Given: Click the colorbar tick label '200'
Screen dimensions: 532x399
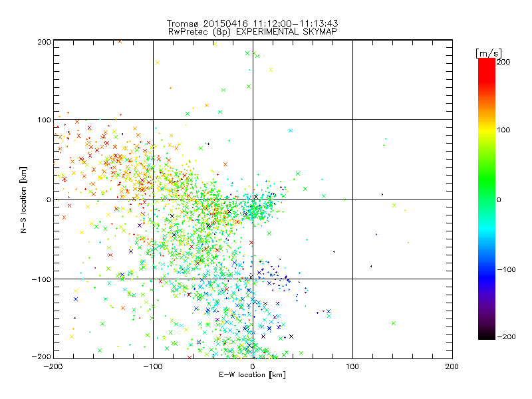Looking at the screenshot, I should tap(503, 62).
